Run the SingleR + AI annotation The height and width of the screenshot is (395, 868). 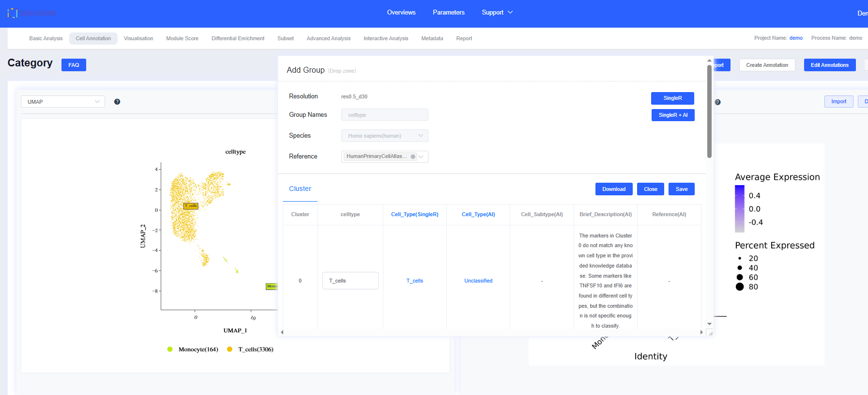point(672,115)
